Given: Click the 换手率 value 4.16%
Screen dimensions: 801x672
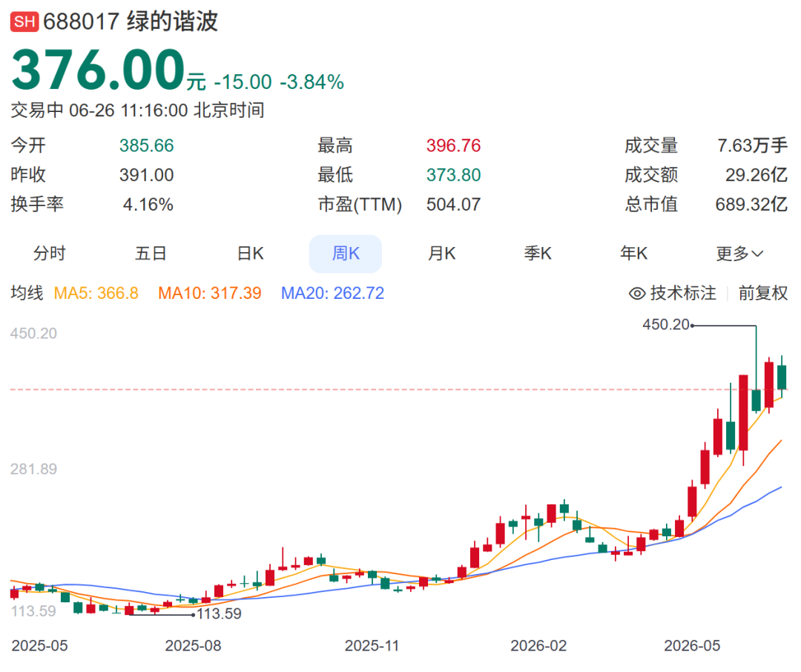Looking at the screenshot, I should (x=148, y=205).
